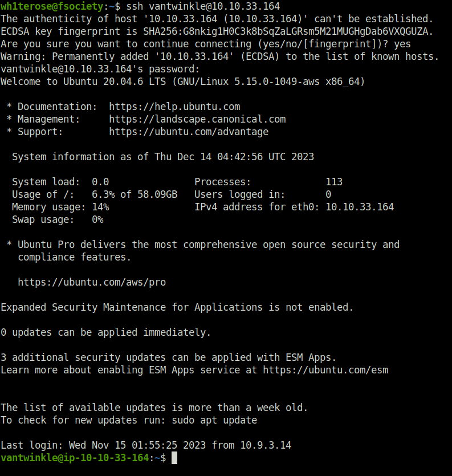Open the landscape.canonical.com management URL
The width and height of the screenshot is (452, 476).
click(197, 119)
